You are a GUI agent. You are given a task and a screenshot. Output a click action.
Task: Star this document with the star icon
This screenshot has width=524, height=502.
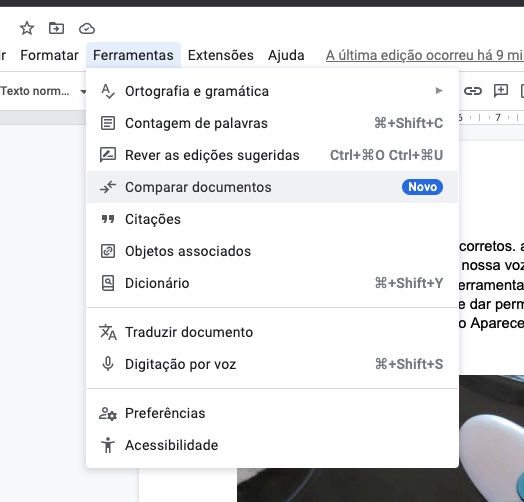click(27, 28)
